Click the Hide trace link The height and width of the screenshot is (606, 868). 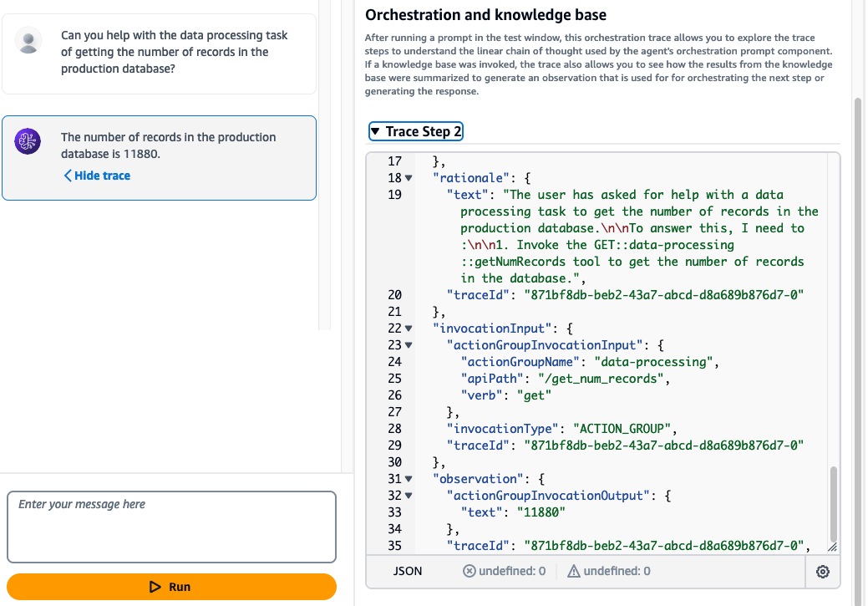(98, 176)
